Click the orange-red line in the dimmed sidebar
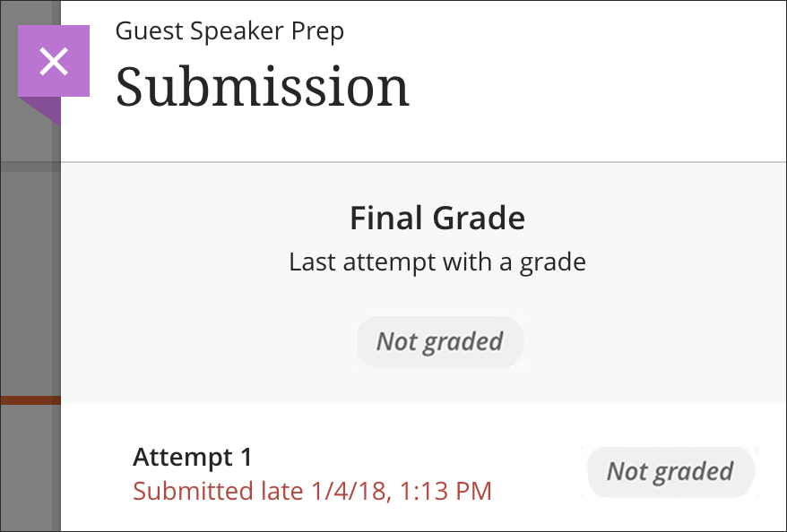The width and height of the screenshot is (787, 532). [30, 399]
